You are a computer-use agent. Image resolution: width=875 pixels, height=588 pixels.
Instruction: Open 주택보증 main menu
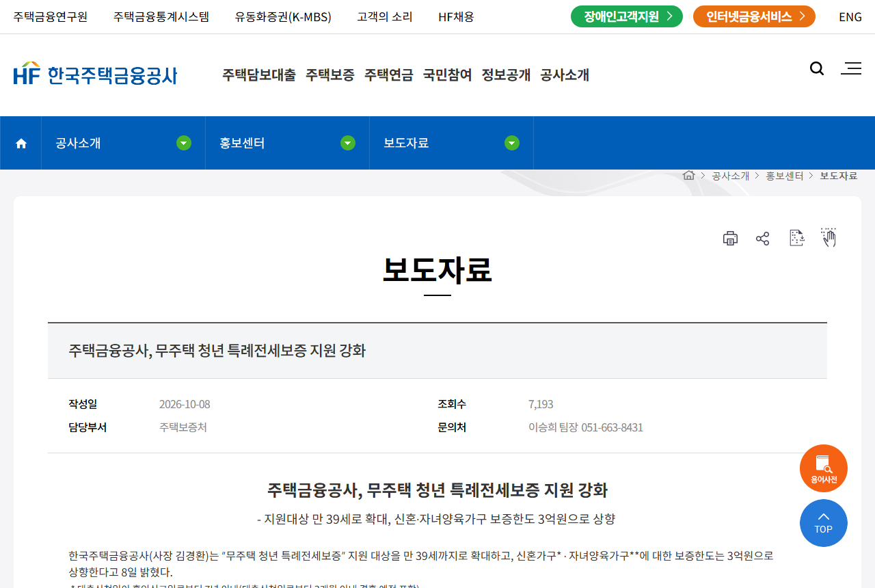point(330,75)
